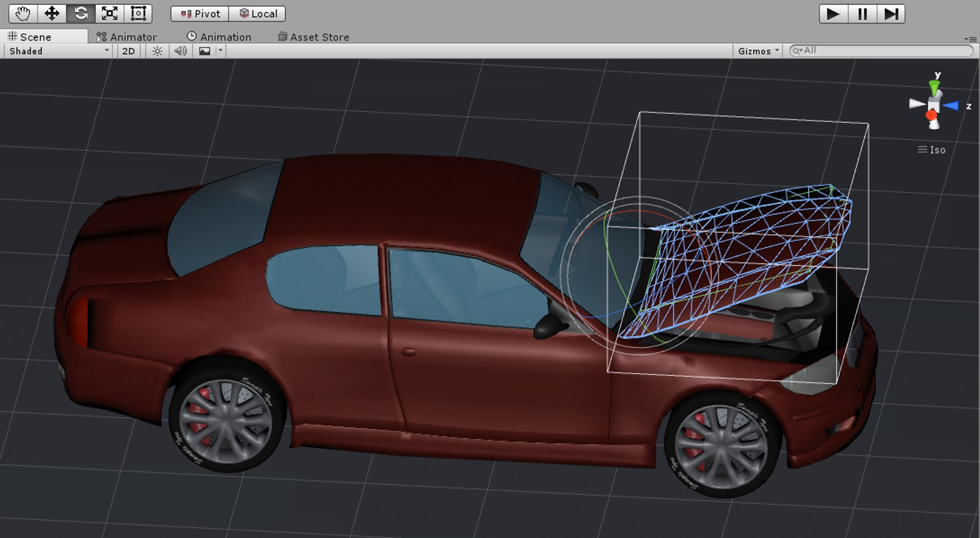Viewport: 980px width, 538px height.
Task: Select the Move tool
Action: click(52, 14)
